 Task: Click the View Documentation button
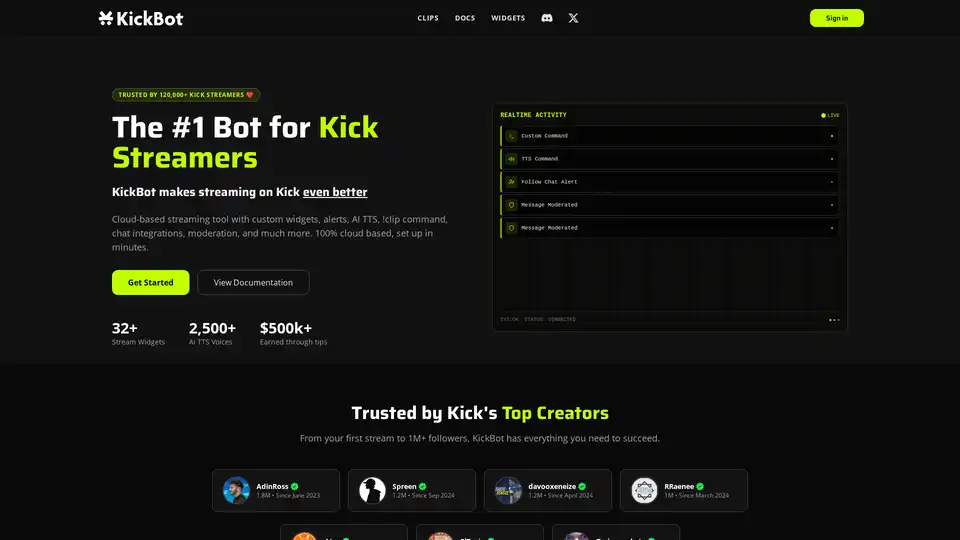pyautogui.click(x=253, y=282)
